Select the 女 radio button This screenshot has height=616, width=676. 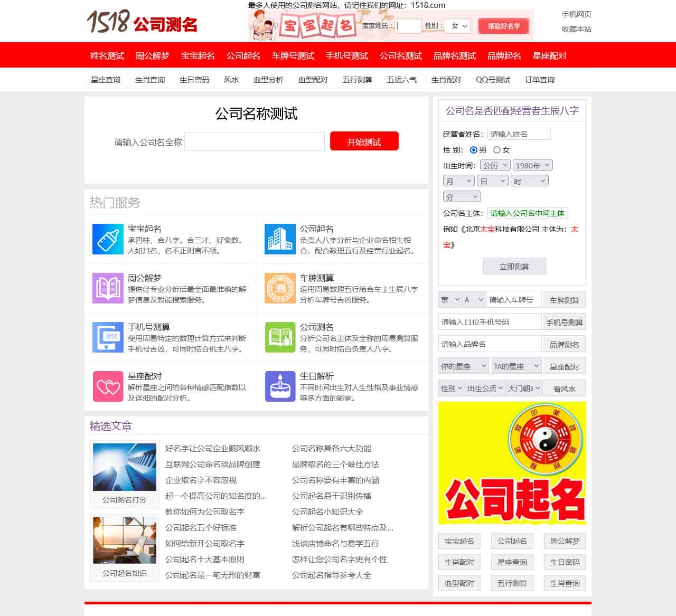pyautogui.click(x=497, y=150)
